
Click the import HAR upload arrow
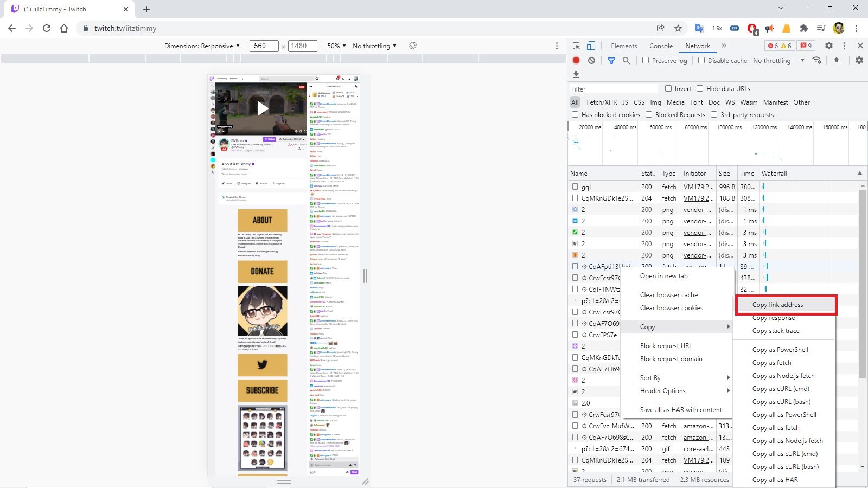tap(836, 60)
